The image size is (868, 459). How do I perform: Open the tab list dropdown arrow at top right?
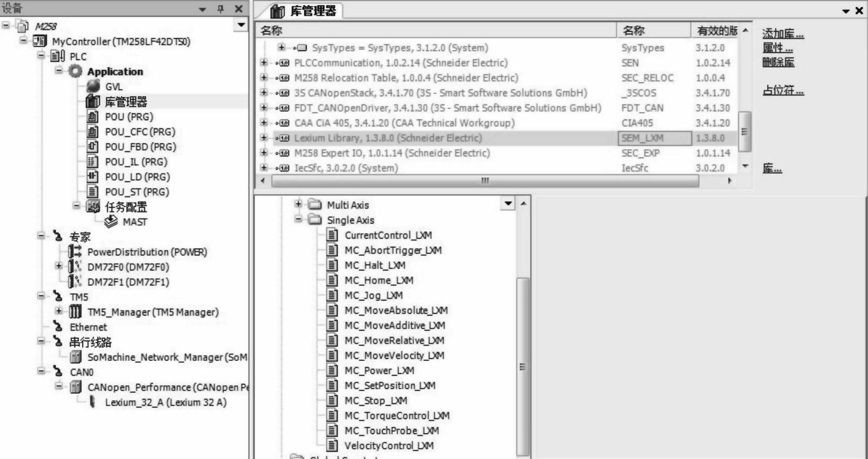point(846,11)
